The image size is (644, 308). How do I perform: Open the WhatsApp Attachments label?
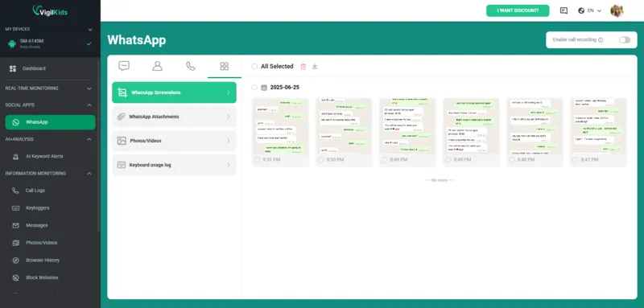(x=154, y=117)
